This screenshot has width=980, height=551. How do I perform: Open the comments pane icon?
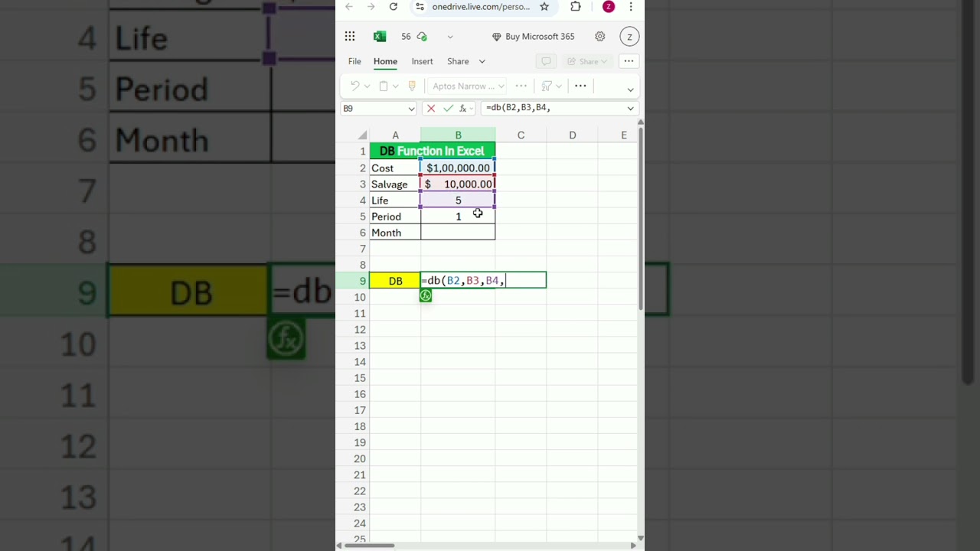(x=546, y=61)
